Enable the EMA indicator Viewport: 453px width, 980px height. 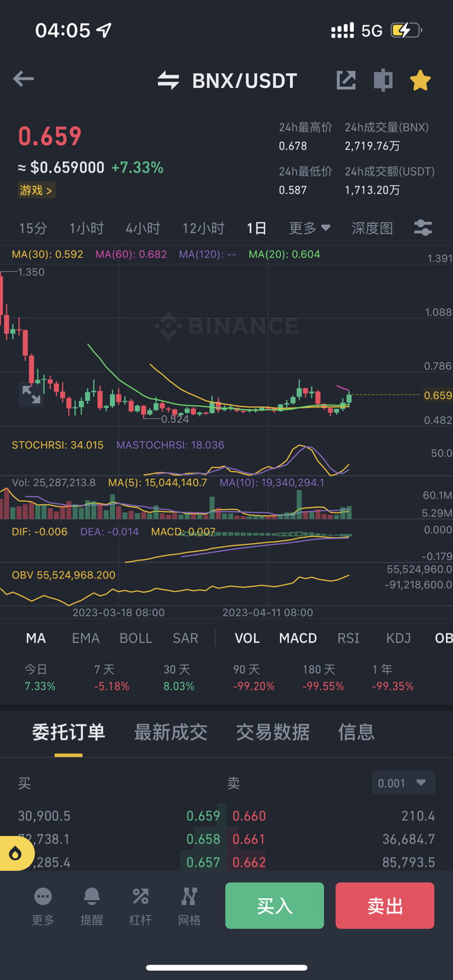coord(86,638)
